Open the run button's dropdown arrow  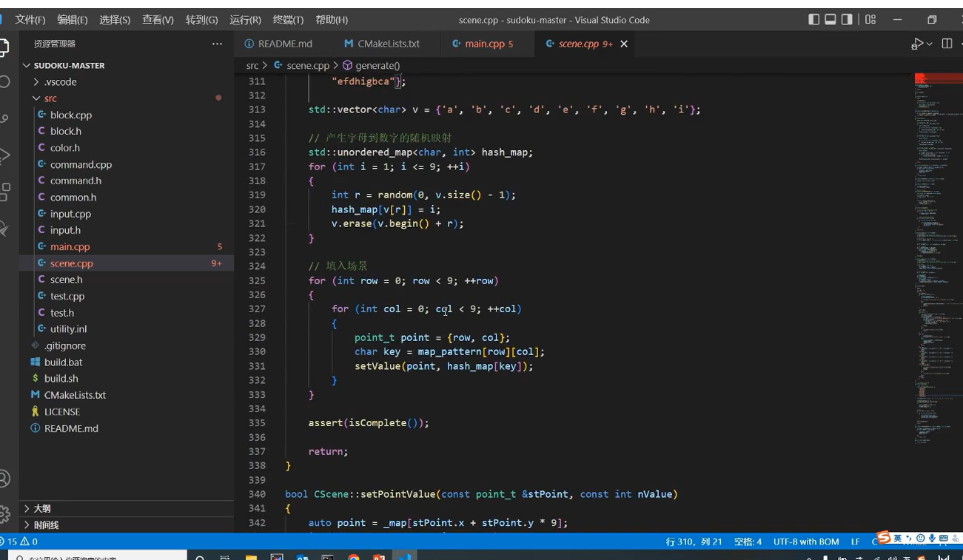coord(930,44)
